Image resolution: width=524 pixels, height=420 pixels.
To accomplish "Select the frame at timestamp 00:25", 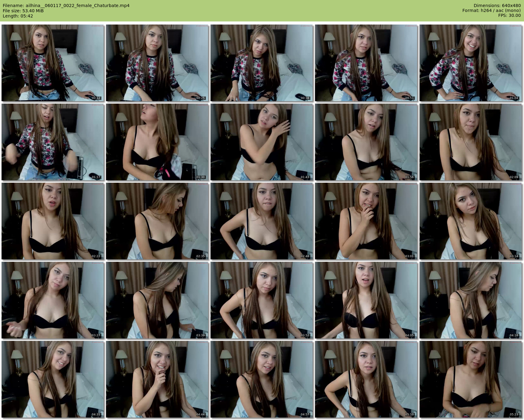I will click(157, 63).
